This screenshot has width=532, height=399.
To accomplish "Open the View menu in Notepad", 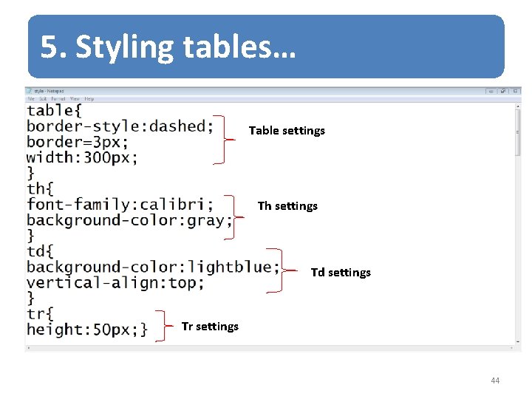I will (75, 99).
